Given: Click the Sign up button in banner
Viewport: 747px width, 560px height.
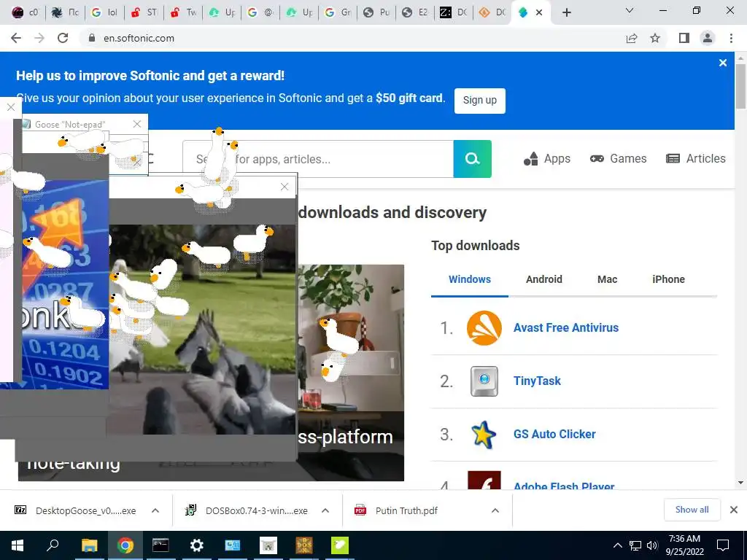Looking at the screenshot, I should click(x=480, y=101).
